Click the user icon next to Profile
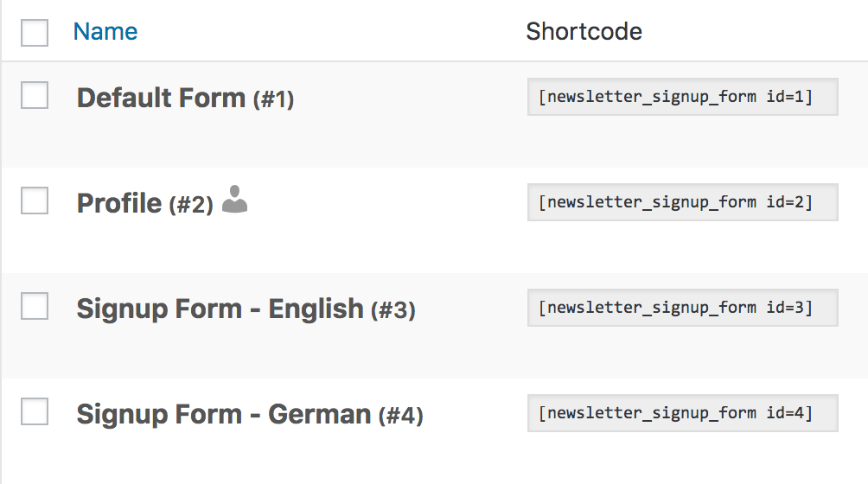Image resolution: width=868 pixels, height=484 pixels. [234, 200]
